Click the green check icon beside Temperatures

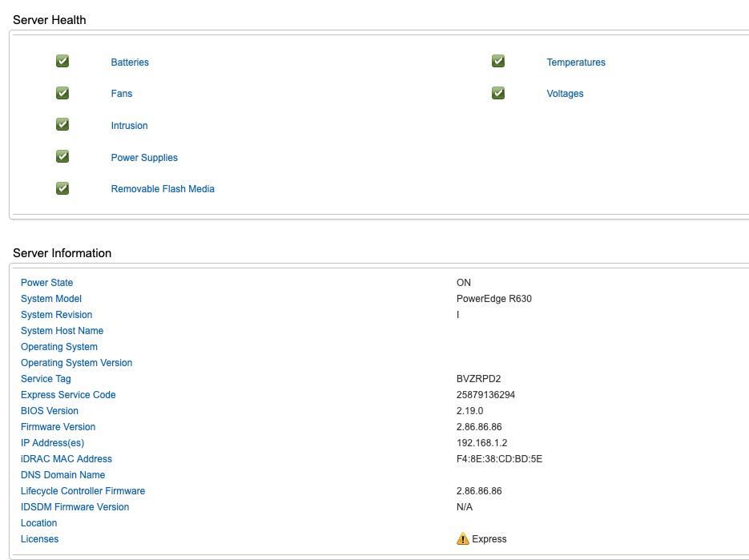(x=498, y=61)
